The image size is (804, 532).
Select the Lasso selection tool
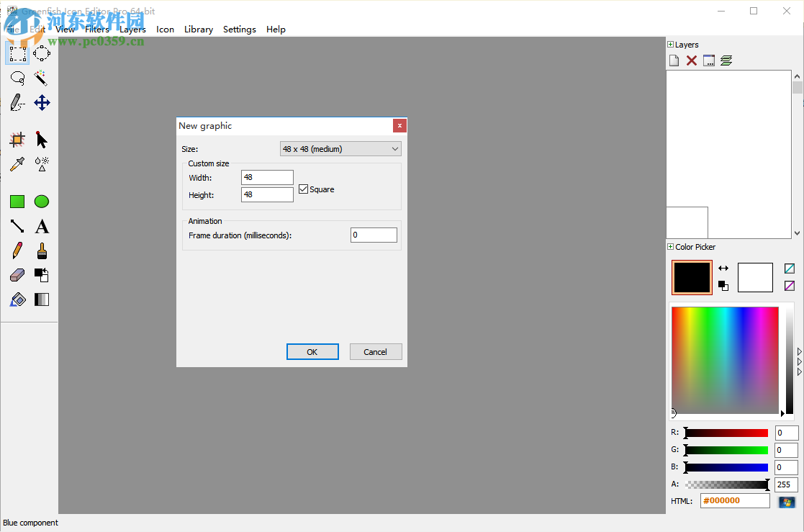coord(17,78)
